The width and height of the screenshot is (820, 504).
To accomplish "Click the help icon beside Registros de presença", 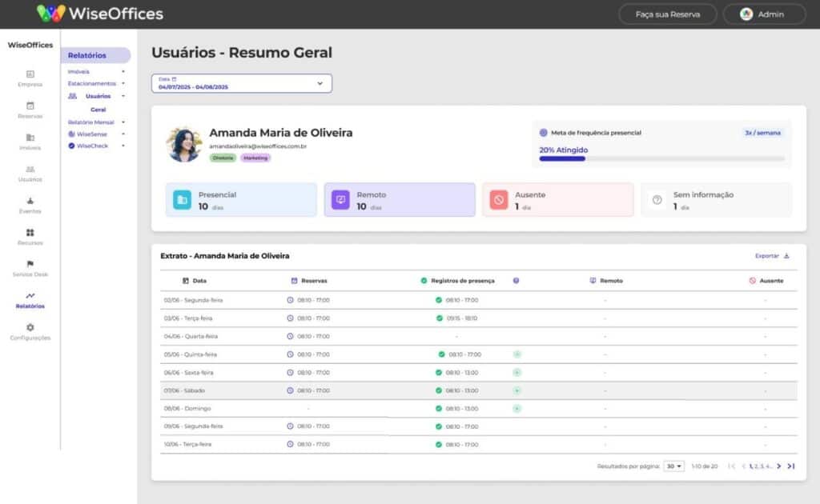I will pos(516,281).
